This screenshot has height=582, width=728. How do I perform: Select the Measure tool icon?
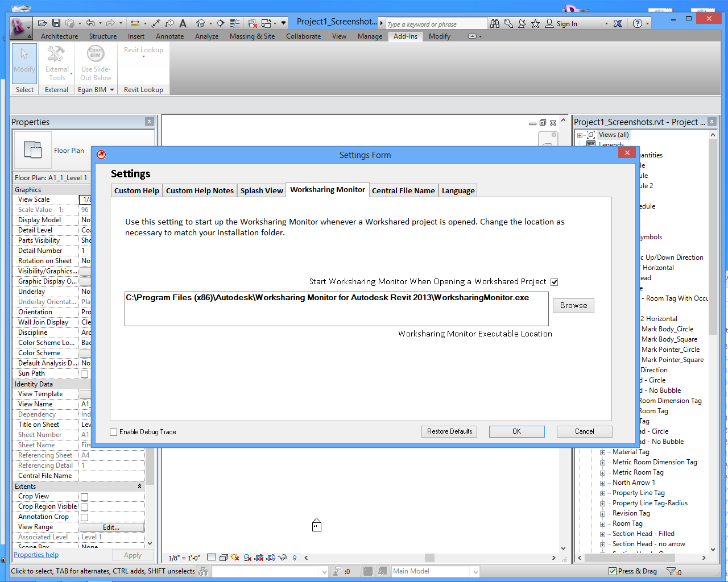[x=135, y=23]
